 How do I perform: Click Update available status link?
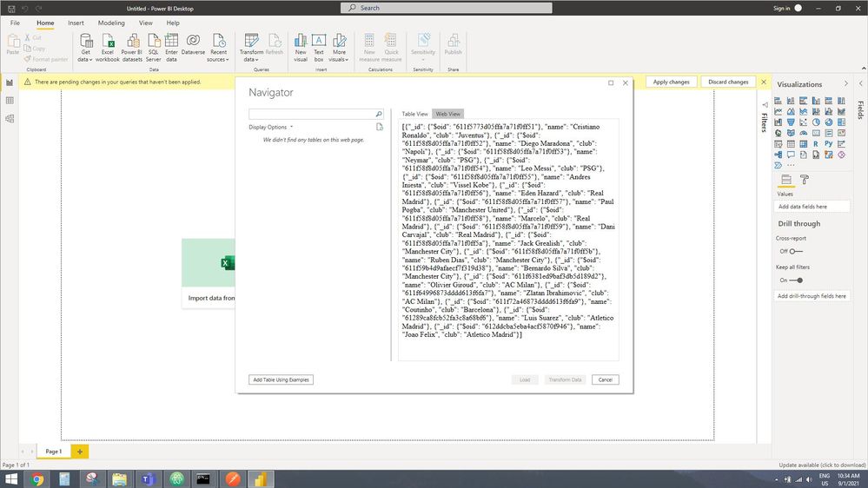coord(822,465)
